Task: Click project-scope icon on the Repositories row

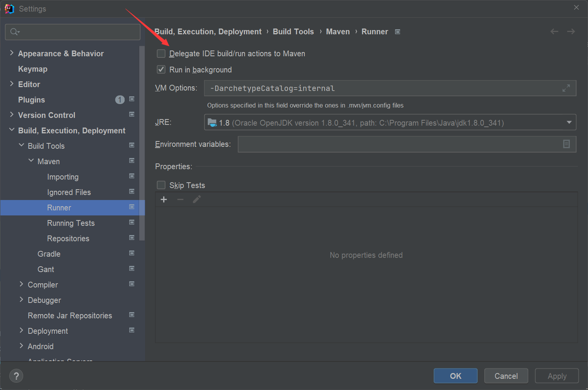Action: (x=132, y=238)
